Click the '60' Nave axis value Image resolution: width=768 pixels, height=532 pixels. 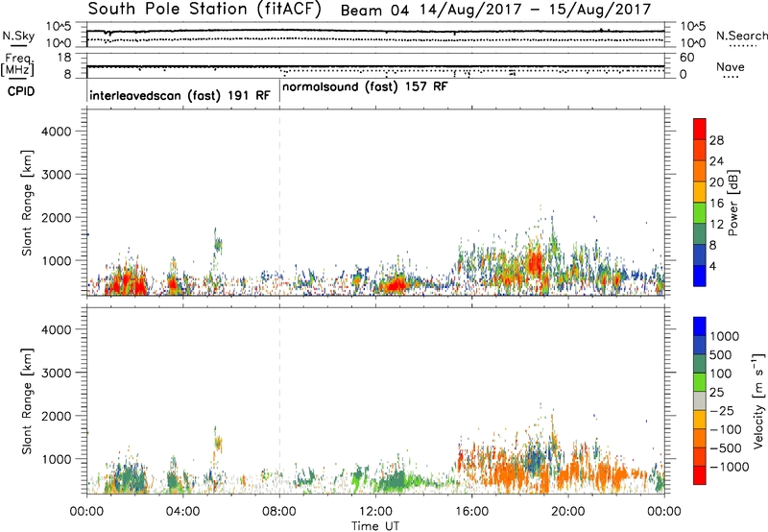(x=686, y=58)
